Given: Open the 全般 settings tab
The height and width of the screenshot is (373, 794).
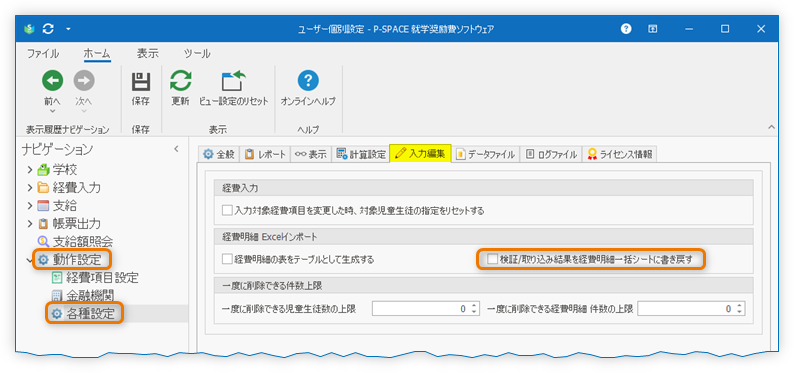Looking at the screenshot, I should click(218, 154).
